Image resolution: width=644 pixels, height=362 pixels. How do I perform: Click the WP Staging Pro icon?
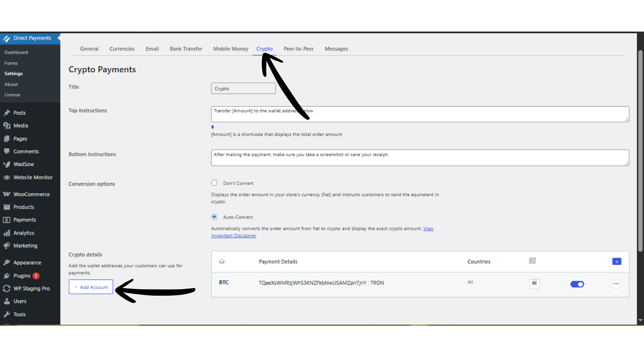[x=6, y=288]
